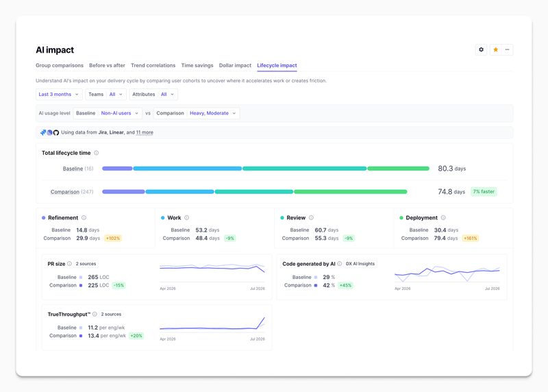Open Baseline Non-AI users dropdown

click(x=108, y=113)
